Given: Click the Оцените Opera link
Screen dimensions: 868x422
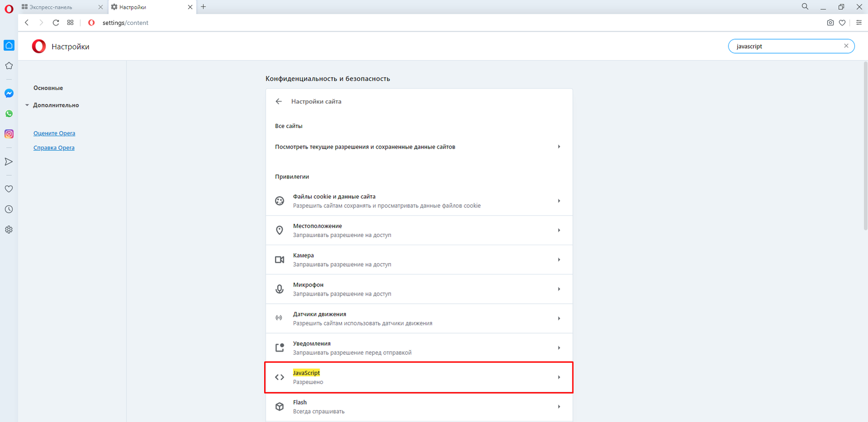Looking at the screenshot, I should click(x=54, y=133).
